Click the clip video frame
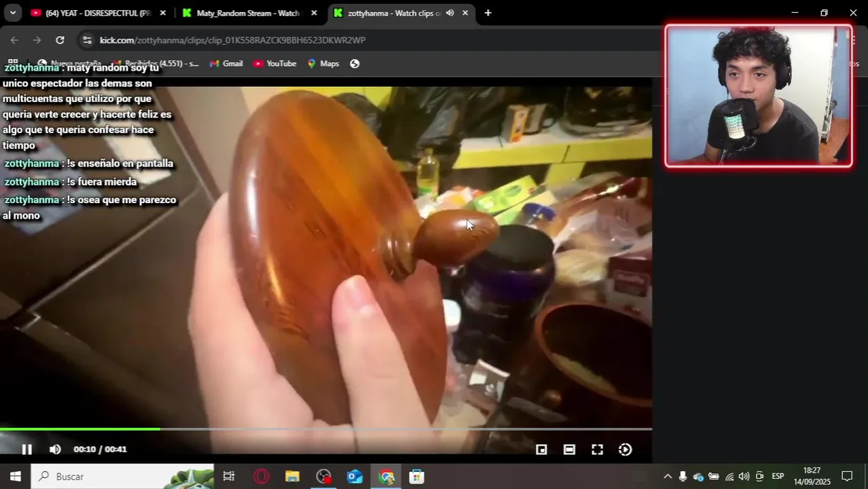This screenshot has width=868, height=489. (x=326, y=258)
